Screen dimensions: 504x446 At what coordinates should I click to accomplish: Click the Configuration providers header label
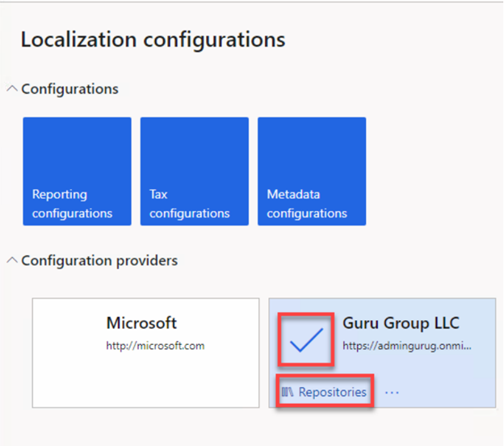(99, 260)
